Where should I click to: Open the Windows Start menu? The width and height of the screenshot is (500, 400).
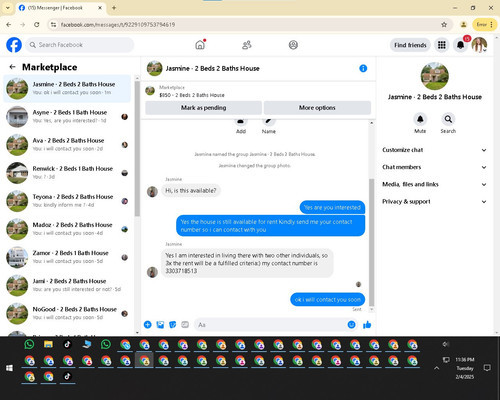click(x=9, y=368)
